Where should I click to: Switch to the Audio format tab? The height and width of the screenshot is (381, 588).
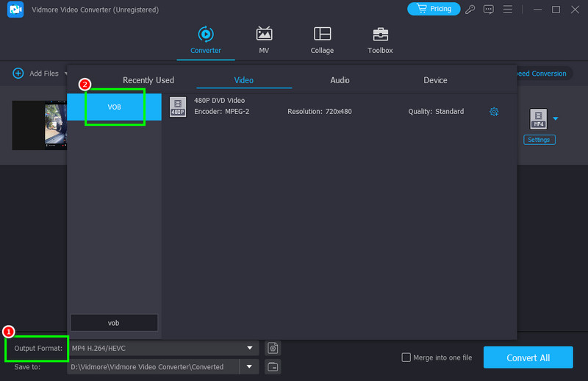pos(340,80)
